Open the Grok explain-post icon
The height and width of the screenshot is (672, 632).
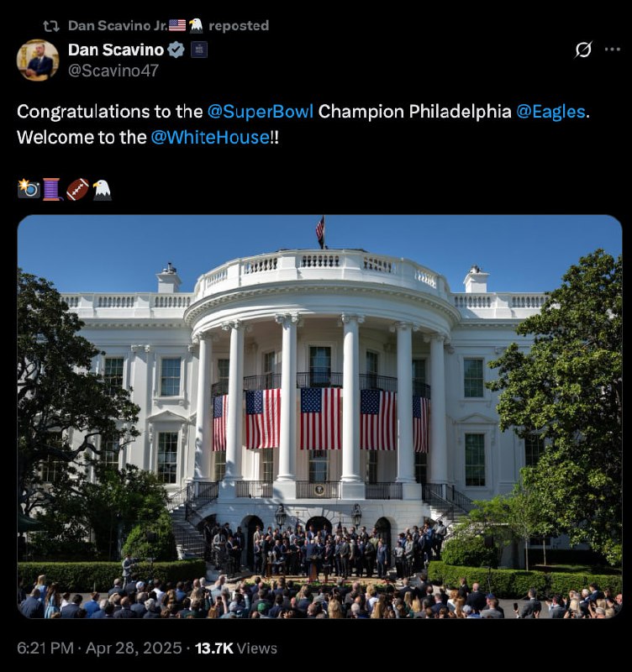pyautogui.click(x=583, y=50)
